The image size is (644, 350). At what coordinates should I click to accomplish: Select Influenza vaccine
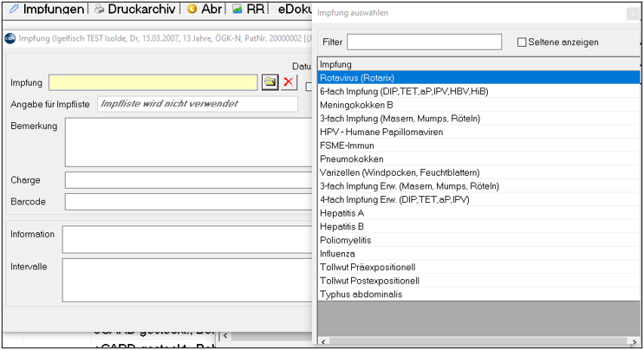tap(479, 254)
